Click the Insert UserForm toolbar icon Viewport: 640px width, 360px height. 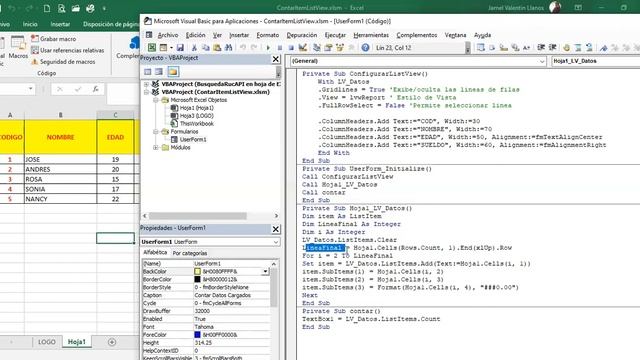click(163, 48)
